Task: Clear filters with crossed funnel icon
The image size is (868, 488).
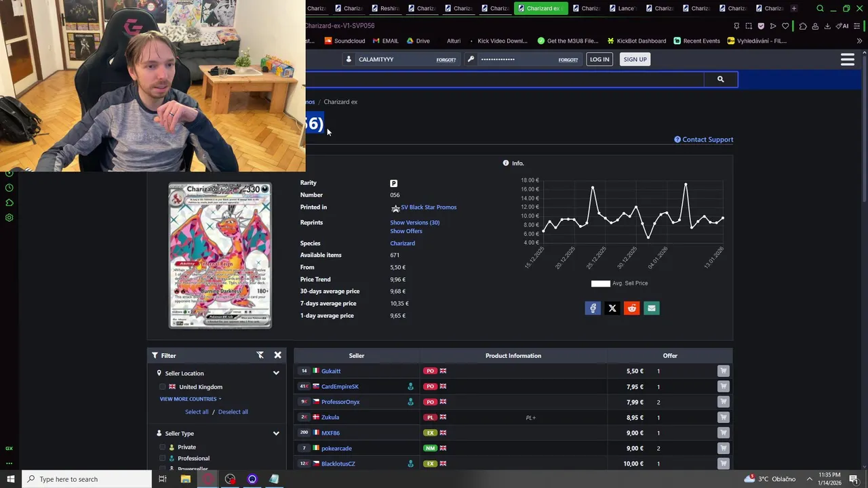Action: point(260,355)
